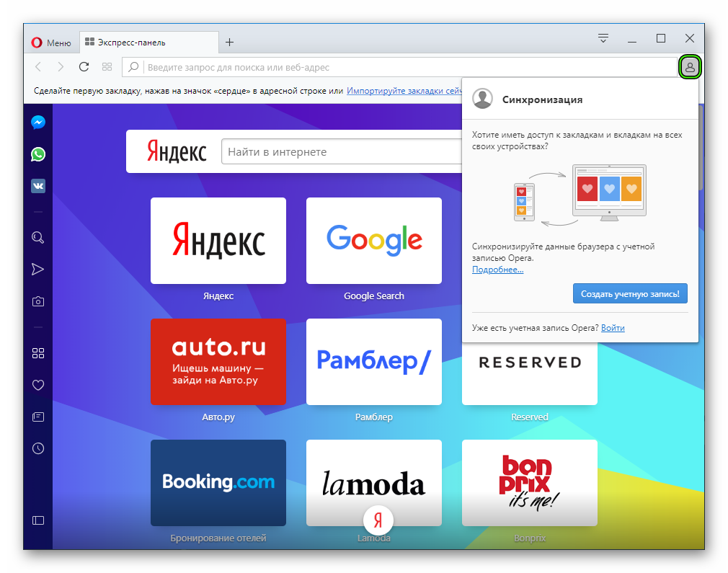Open the Яндекс speed dial tile

coord(218,241)
